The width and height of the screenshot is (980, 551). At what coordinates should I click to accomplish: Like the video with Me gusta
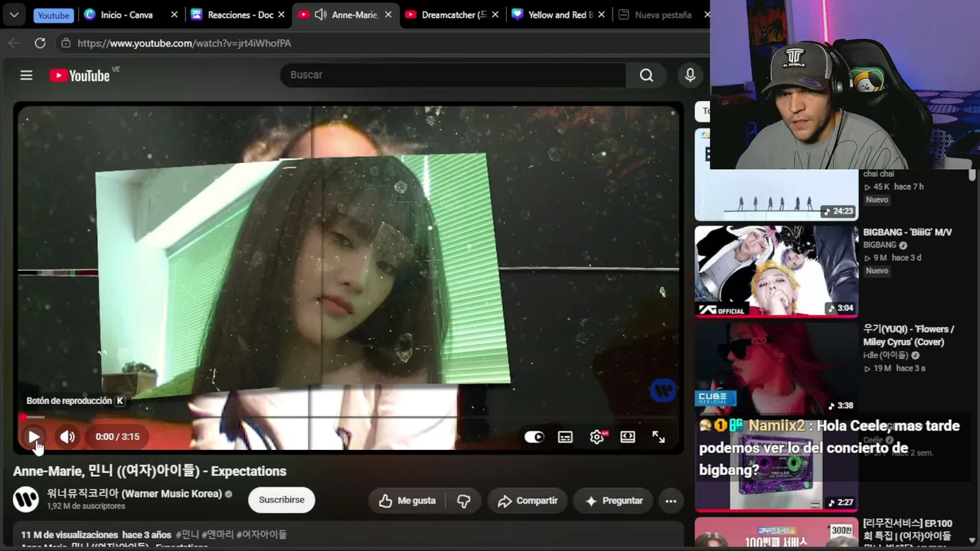coord(407,500)
